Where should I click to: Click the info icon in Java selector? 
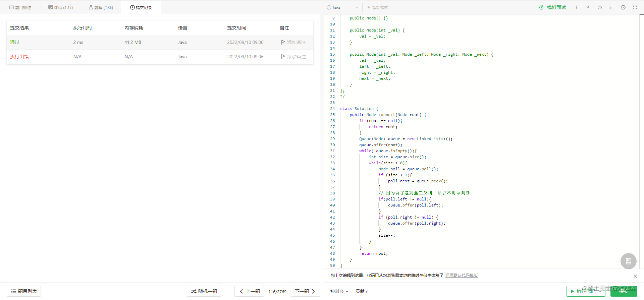tap(329, 7)
